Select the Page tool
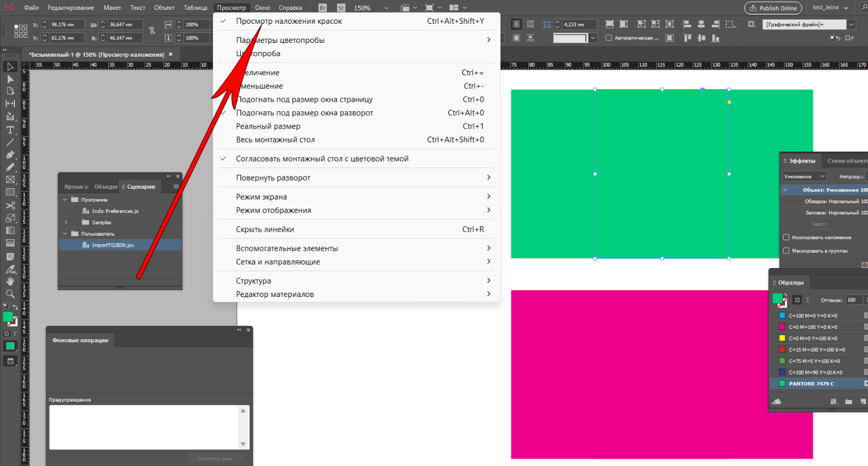 10,91
